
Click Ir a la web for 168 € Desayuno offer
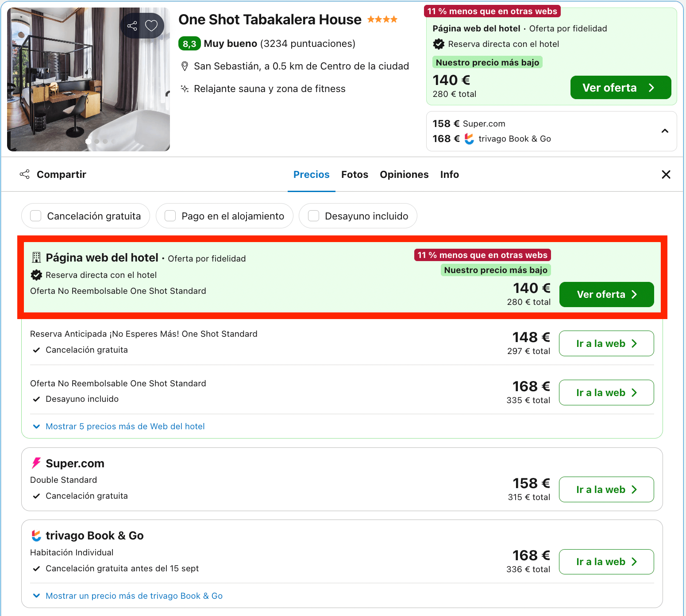coord(606,393)
